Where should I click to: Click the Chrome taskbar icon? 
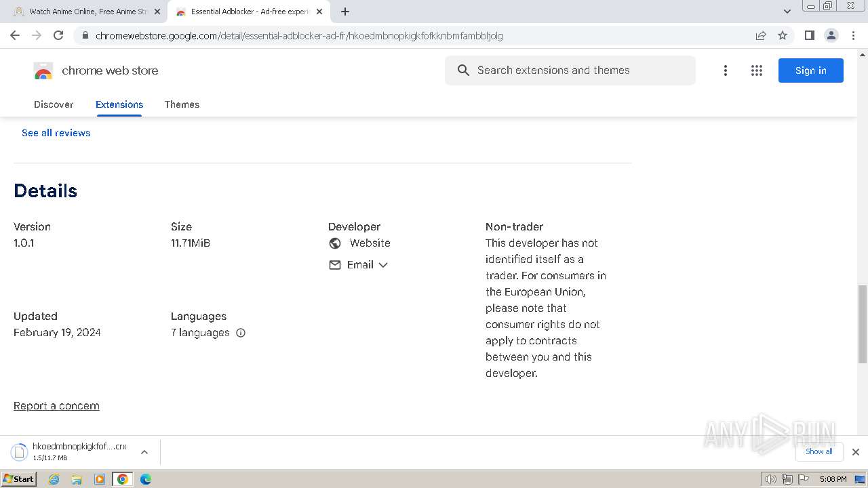123,479
